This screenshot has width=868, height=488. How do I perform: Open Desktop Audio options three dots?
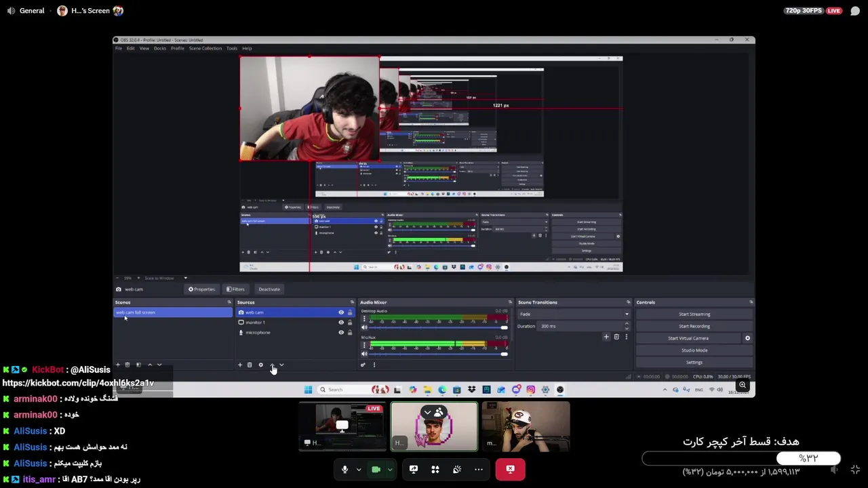(x=364, y=319)
